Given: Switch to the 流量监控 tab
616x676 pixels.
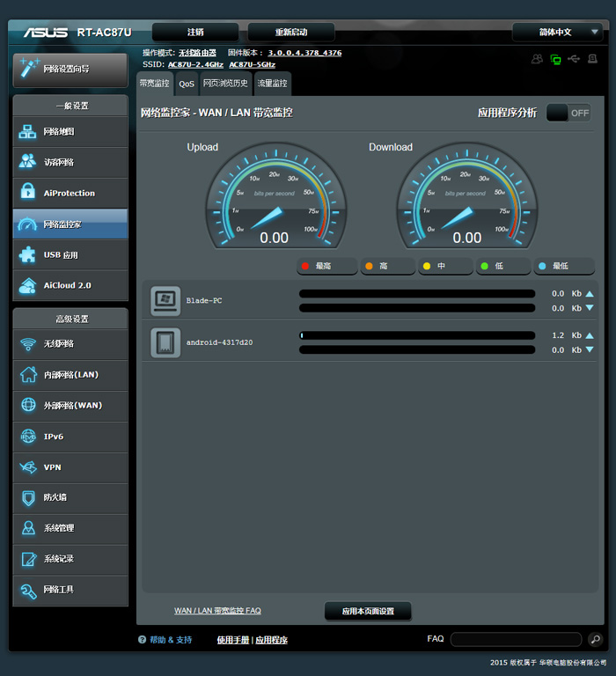Looking at the screenshot, I should [272, 84].
